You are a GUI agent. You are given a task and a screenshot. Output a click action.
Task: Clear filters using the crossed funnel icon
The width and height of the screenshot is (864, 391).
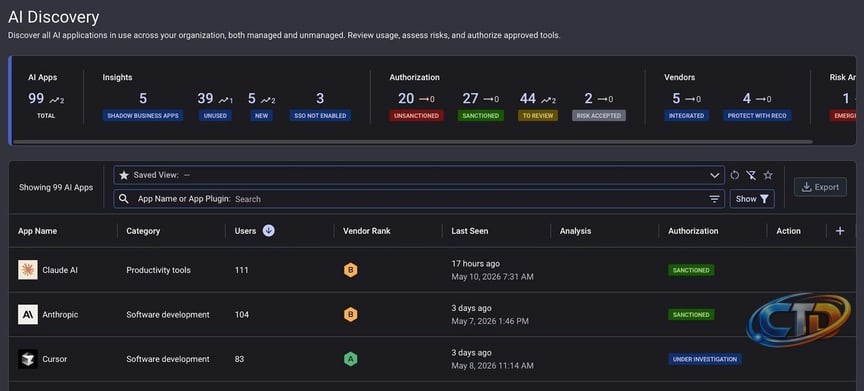coord(751,175)
